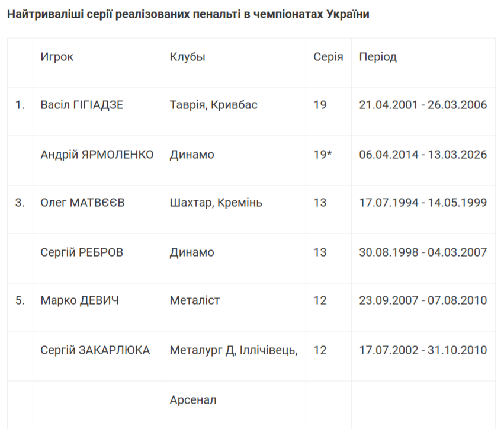Select player name Марко ДЕВИЧ
504x429 pixels.
[79, 300]
